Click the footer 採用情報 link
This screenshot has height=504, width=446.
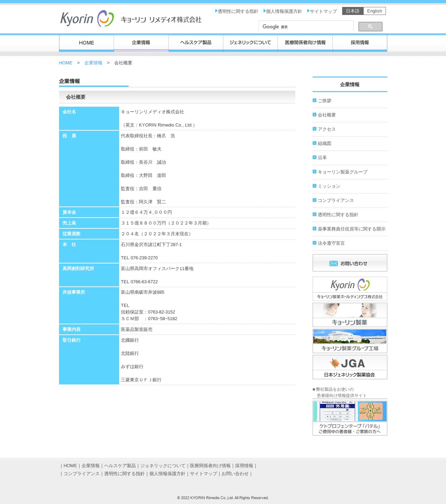(244, 466)
